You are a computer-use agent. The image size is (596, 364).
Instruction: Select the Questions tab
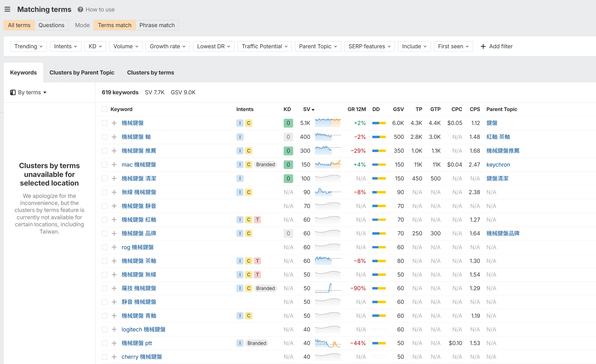(x=51, y=25)
